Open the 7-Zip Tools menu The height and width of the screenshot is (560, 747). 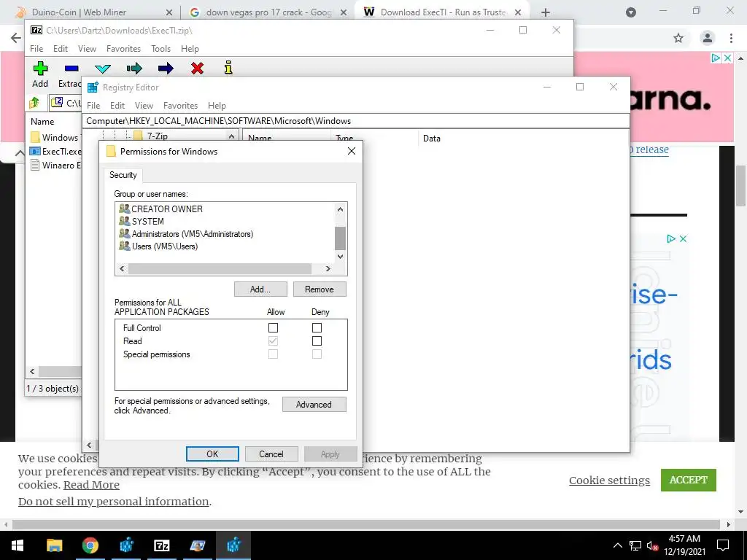(160, 49)
